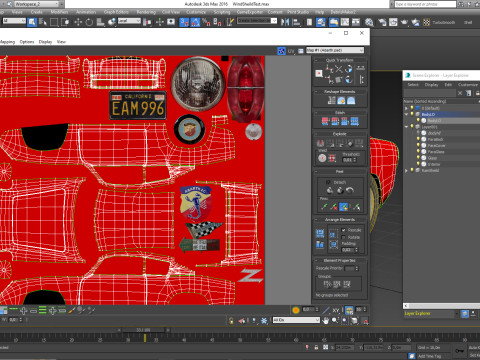Click the Mirror tool icon
Screen dimensions: 480x360
(285, 22)
